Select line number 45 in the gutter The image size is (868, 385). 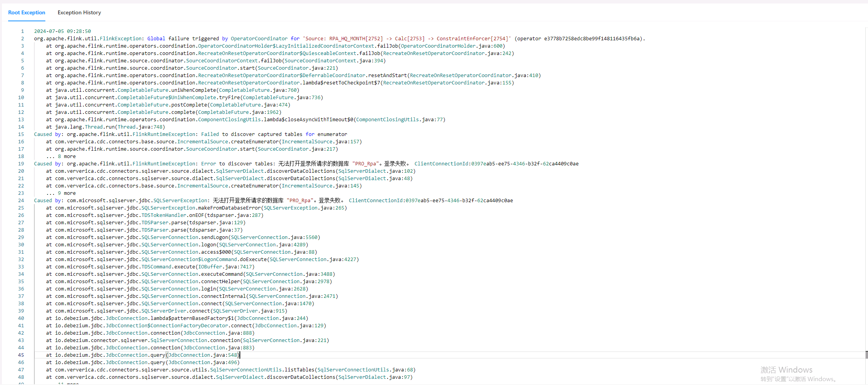(21, 355)
